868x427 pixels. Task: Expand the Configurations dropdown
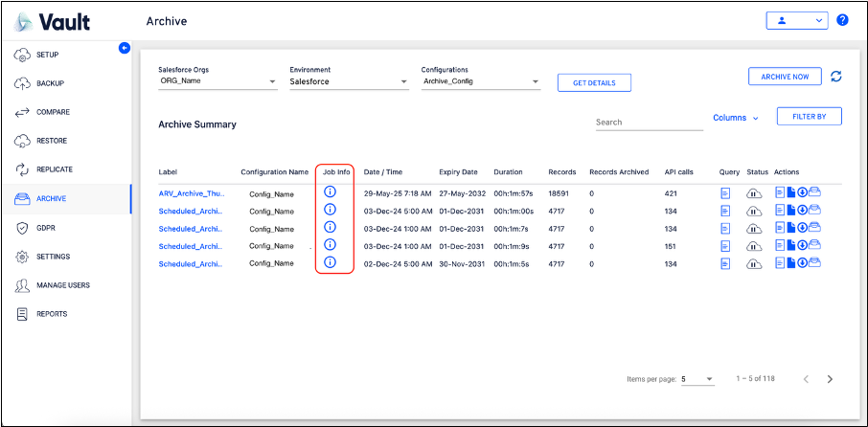coord(480,82)
